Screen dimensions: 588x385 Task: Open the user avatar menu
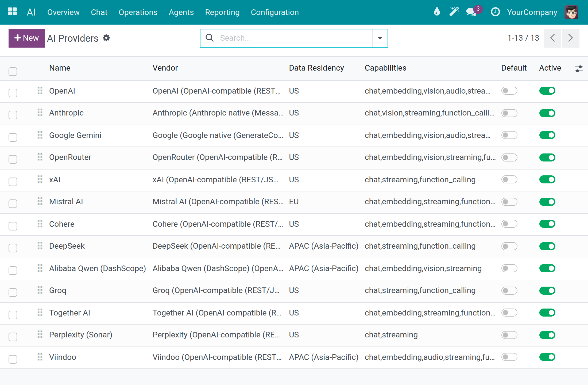tap(571, 12)
